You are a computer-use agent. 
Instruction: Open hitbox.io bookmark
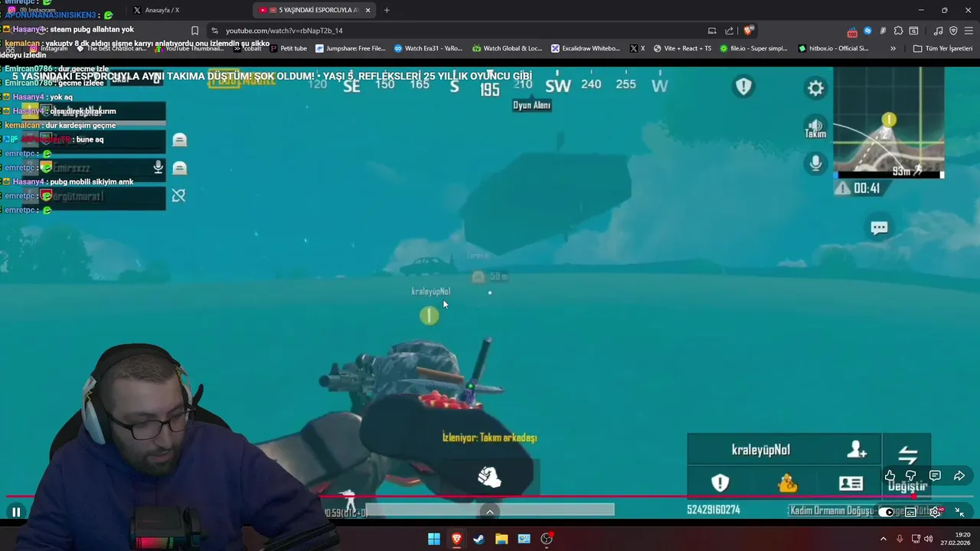833,48
